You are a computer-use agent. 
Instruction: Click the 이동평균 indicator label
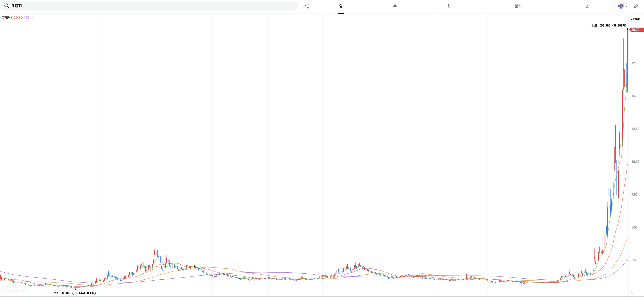(x=5, y=18)
